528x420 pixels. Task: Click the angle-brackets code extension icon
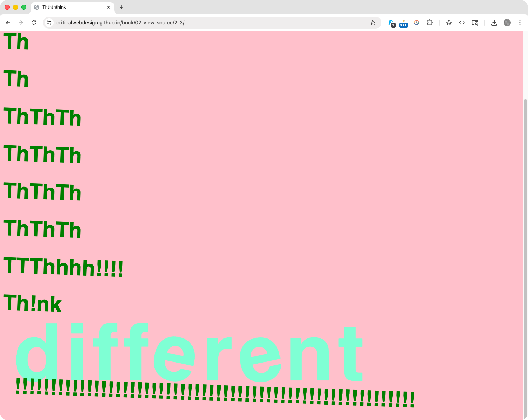click(x=462, y=23)
